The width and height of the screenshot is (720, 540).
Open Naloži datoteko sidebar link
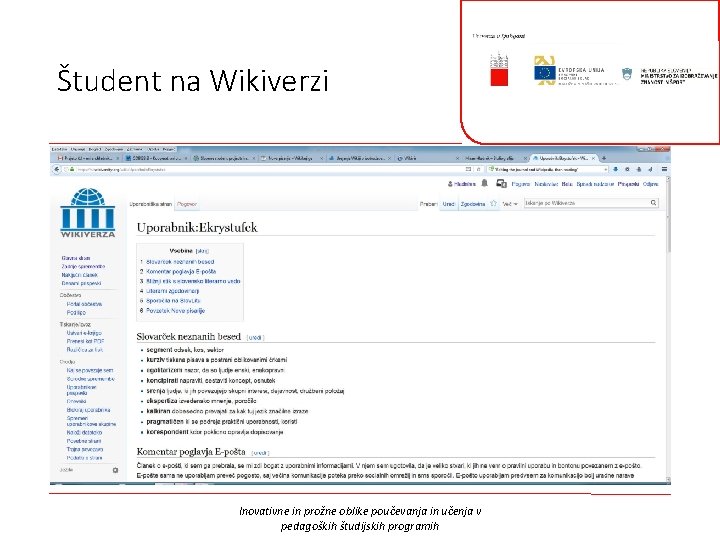tap(84, 433)
